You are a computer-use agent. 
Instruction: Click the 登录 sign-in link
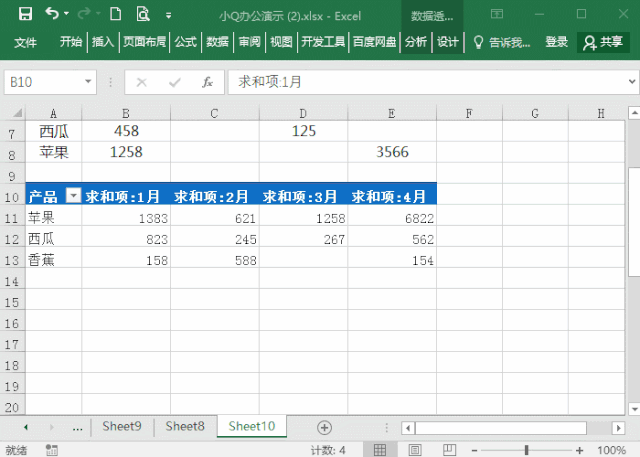click(x=556, y=42)
